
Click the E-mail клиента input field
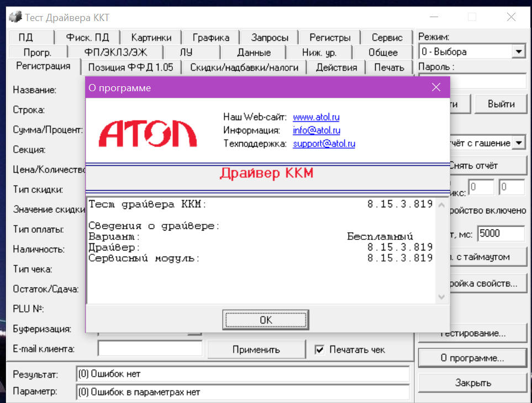pyautogui.click(x=150, y=349)
